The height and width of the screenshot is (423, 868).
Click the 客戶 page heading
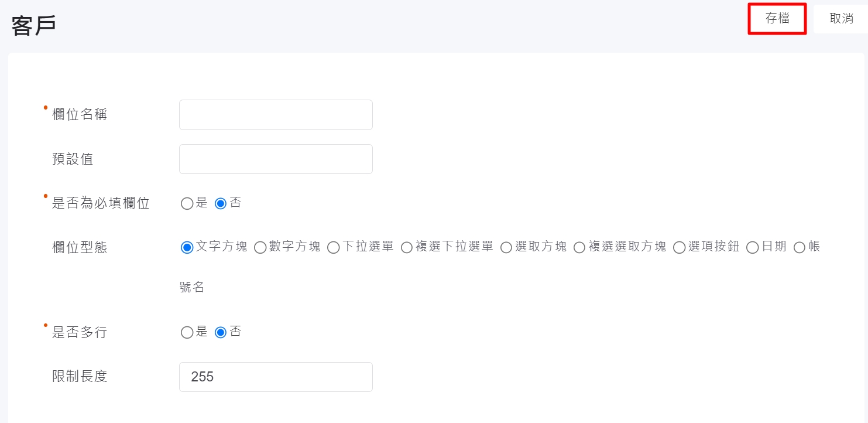click(34, 26)
